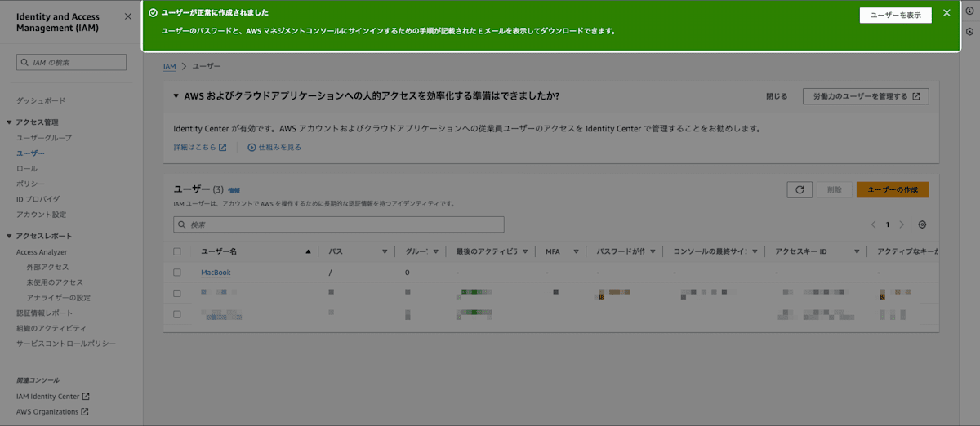This screenshot has height=426, width=980.
Task: Click the users 検索 filter field
Action: [x=339, y=224]
